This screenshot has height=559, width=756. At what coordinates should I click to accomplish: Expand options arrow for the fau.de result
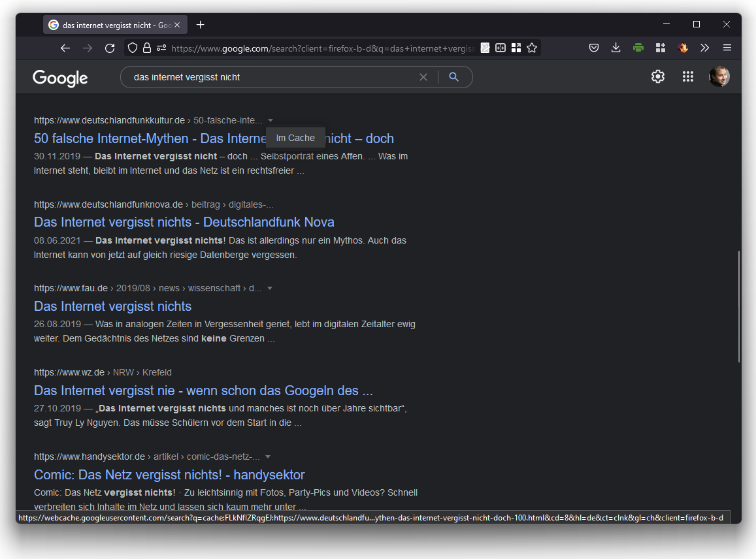coord(270,288)
